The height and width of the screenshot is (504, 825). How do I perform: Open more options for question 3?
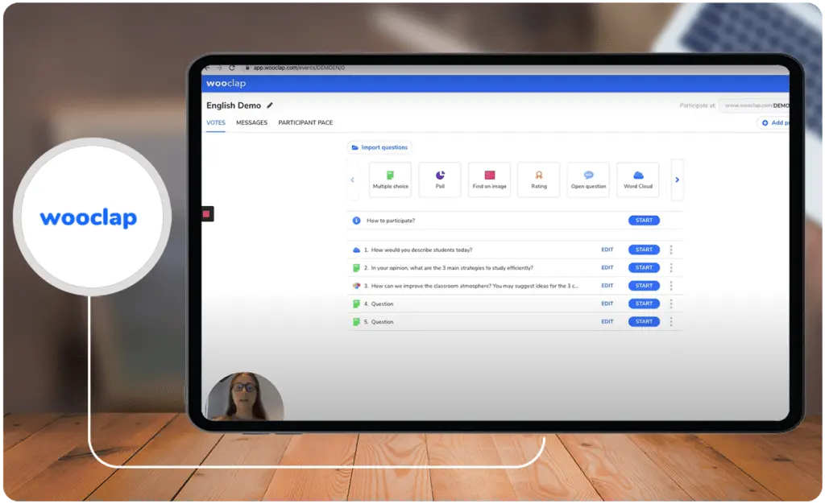(671, 285)
